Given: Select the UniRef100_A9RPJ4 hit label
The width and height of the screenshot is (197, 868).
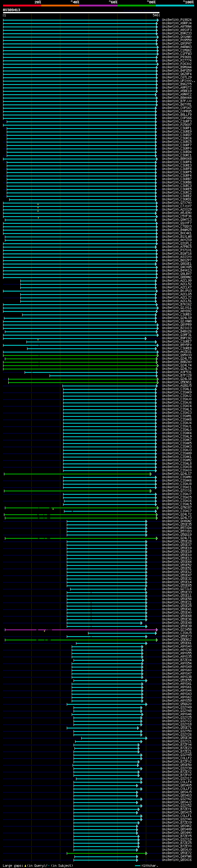Looking at the screenshot, I should 177,23.
